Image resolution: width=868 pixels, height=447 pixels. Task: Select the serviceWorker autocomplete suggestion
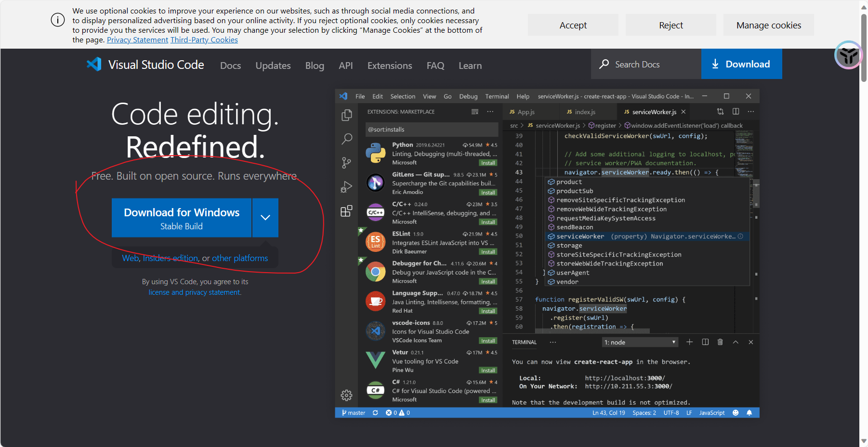647,237
